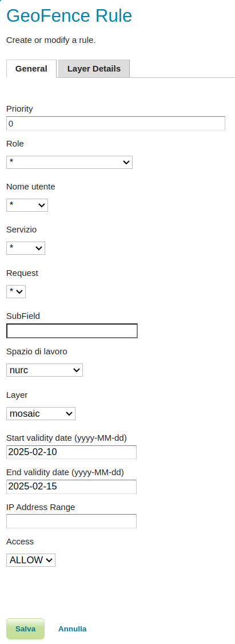Expand the Request dropdown
This screenshot has height=644, width=235.
coord(16,291)
